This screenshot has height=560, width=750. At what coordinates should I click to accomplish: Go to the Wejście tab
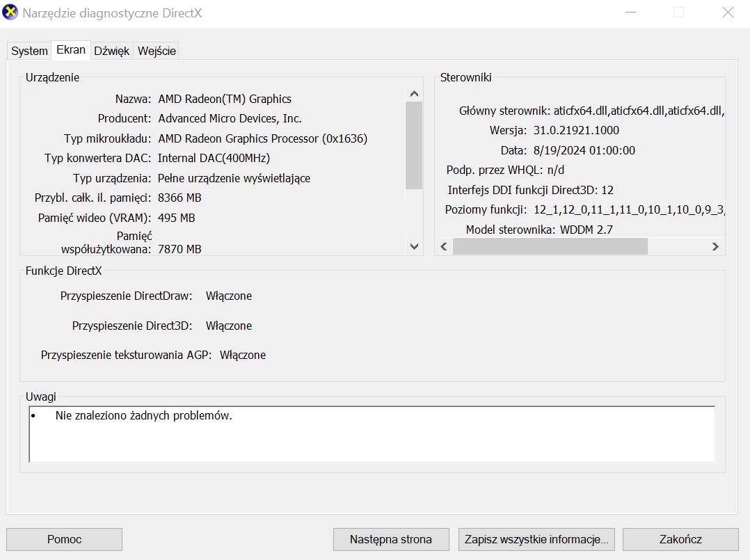point(157,51)
